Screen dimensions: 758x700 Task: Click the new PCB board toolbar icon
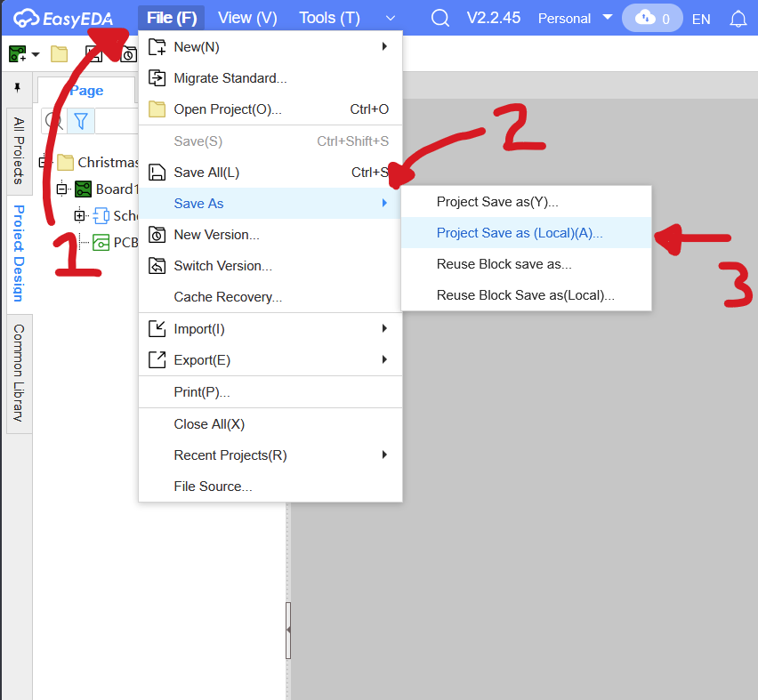pos(18,54)
